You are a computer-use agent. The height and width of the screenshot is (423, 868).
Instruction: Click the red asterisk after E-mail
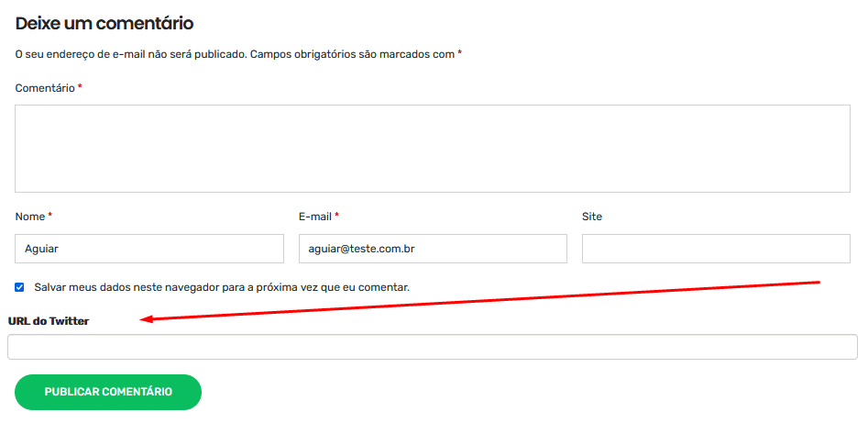[x=336, y=216]
